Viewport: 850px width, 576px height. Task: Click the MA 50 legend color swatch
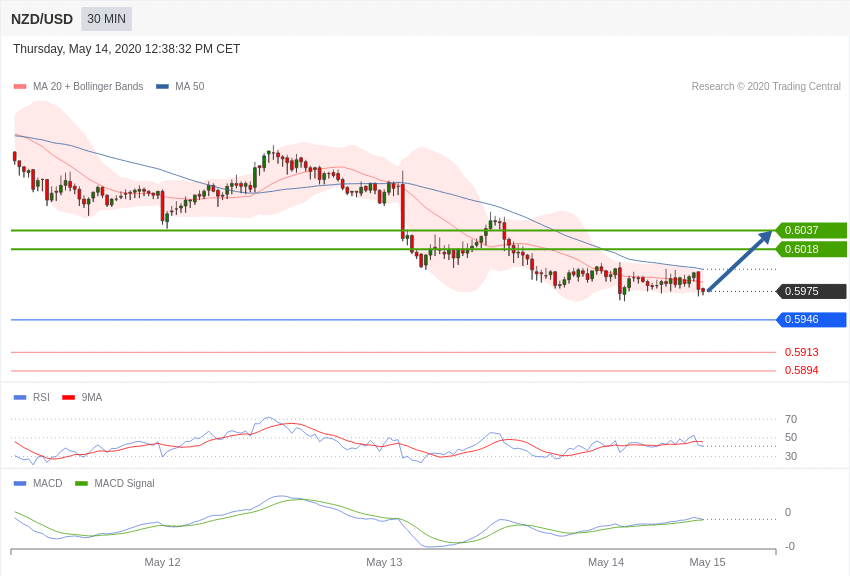[162, 86]
